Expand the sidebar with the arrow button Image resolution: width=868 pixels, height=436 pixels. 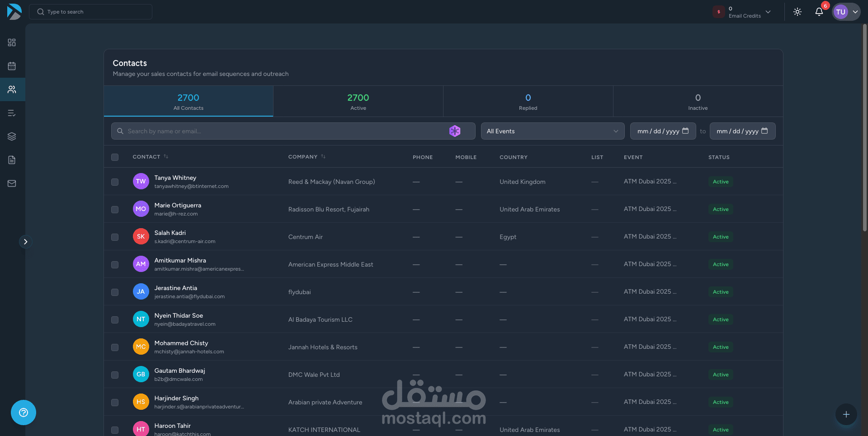(26, 242)
